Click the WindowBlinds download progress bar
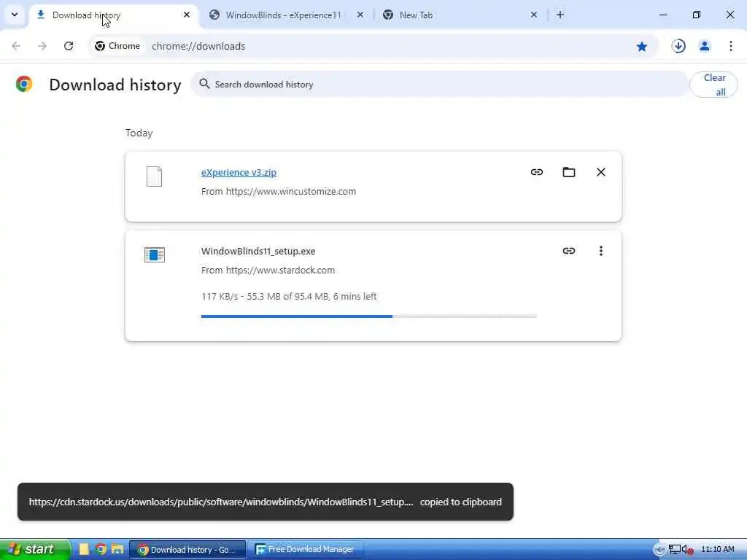This screenshot has width=747, height=560. [x=369, y=316]
